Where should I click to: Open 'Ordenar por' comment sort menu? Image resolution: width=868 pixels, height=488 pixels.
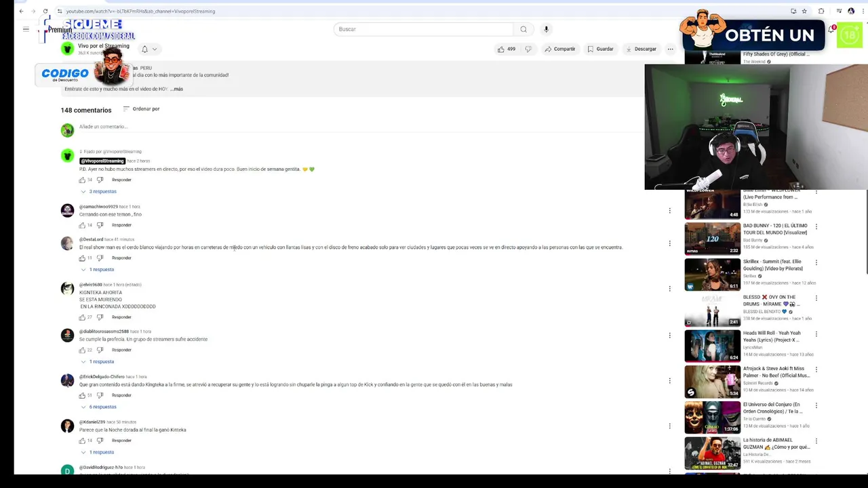pos(141,108)
